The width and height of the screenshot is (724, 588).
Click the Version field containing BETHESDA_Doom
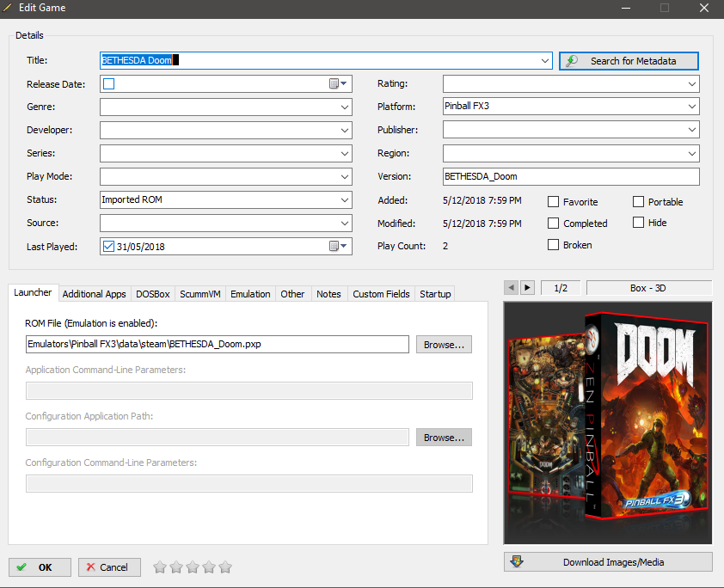(571, 176)
